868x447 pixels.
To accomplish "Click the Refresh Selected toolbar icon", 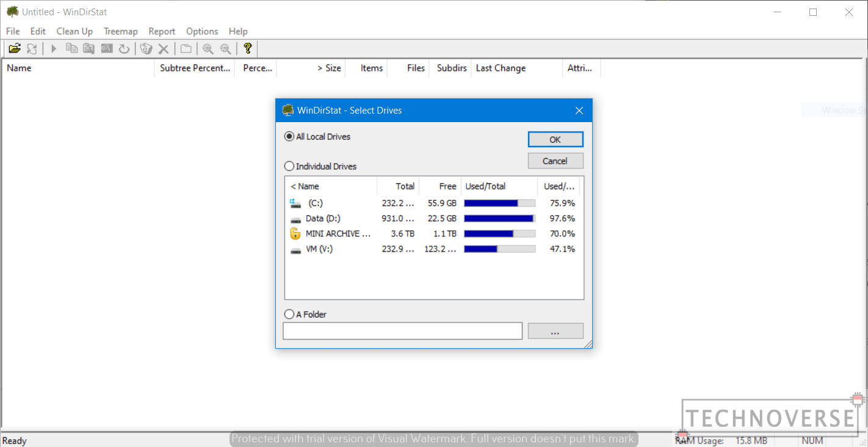I will point(124,49).
